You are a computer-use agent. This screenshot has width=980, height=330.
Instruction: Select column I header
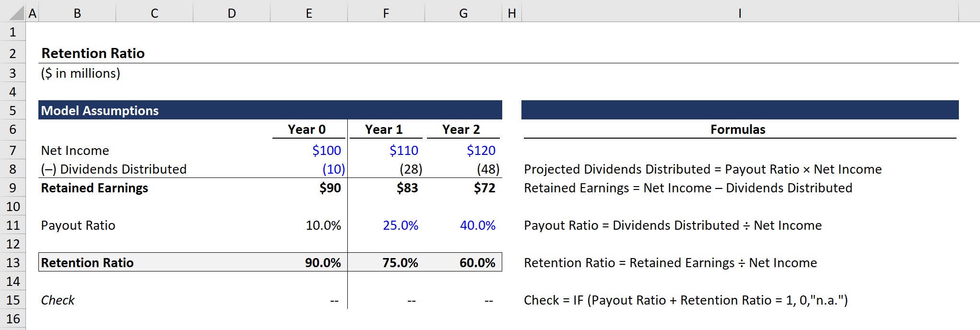point(740,13)
